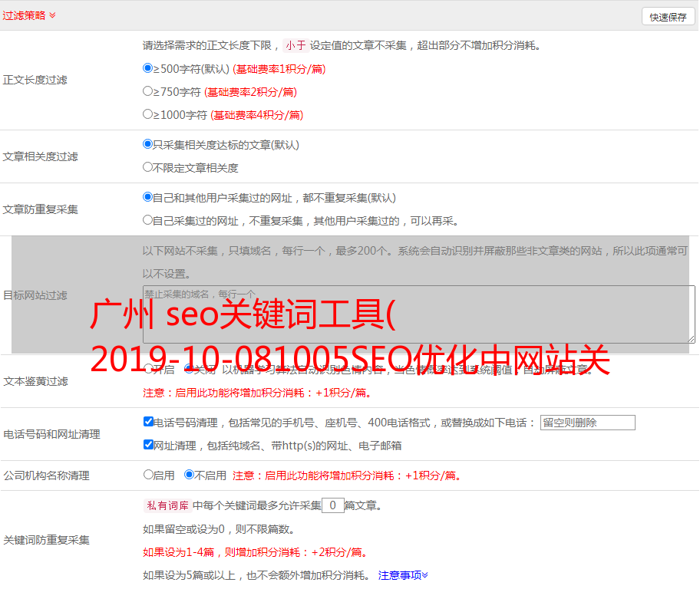Select 自己采集过的网址，不重复采集 option
700x589 pixels.
tap(147, 219)
